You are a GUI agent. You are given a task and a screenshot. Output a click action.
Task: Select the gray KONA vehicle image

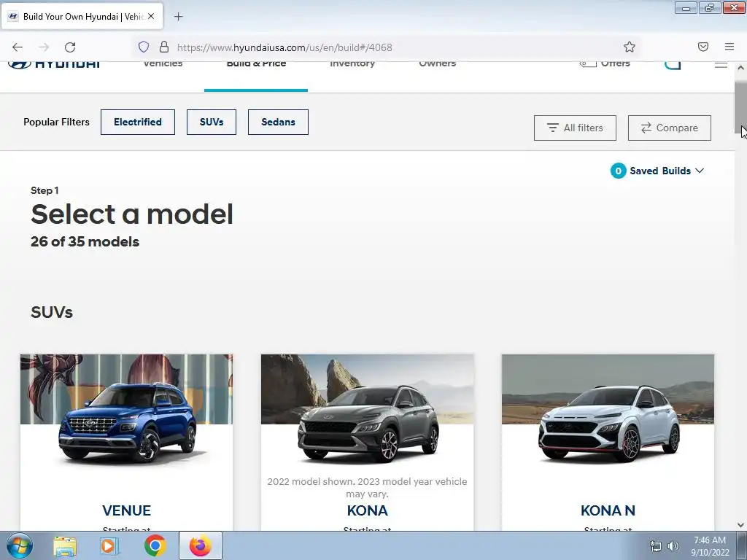click(368, 423)
